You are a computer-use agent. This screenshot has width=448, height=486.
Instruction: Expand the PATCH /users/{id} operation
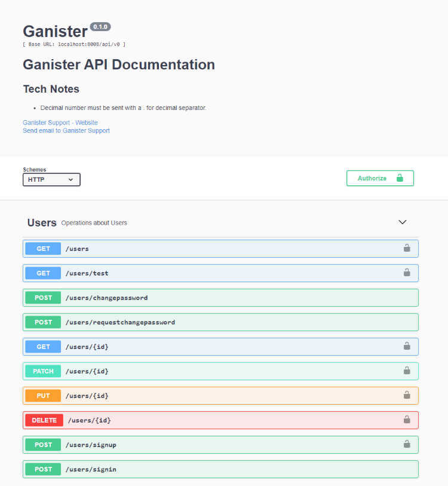click(220, 371)
